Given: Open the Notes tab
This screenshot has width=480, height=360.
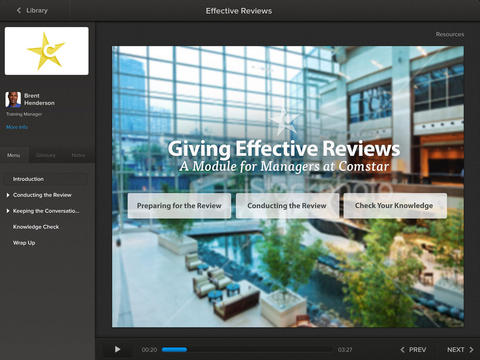Looking at the screenshot, I should click(x=78, y=155).
